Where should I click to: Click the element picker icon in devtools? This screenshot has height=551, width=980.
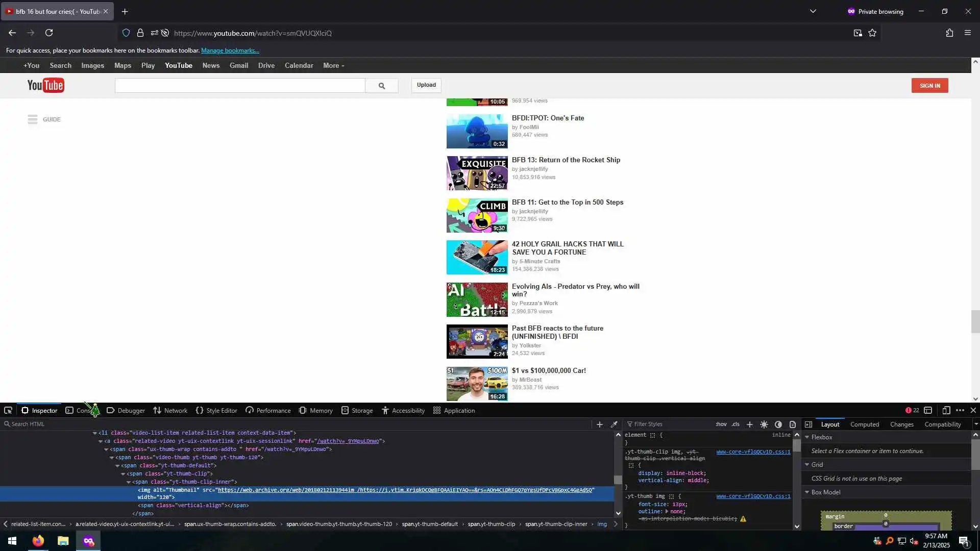click(x=8, y=411)
